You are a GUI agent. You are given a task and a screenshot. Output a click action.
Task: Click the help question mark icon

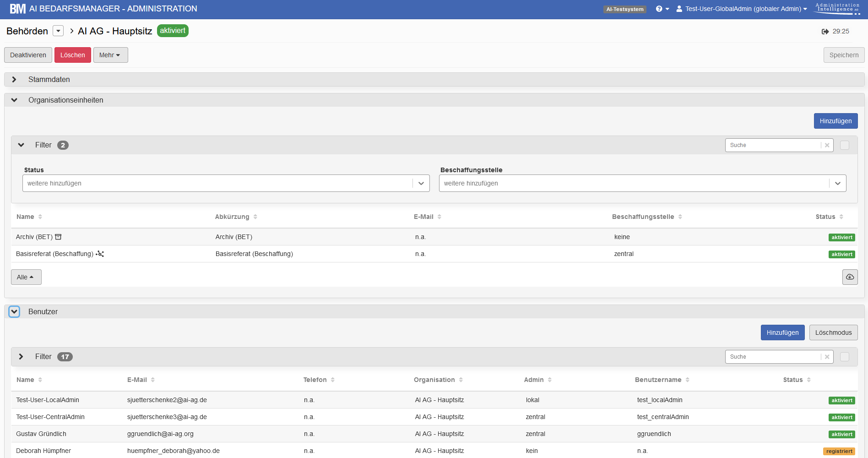[x=659, y=9]
